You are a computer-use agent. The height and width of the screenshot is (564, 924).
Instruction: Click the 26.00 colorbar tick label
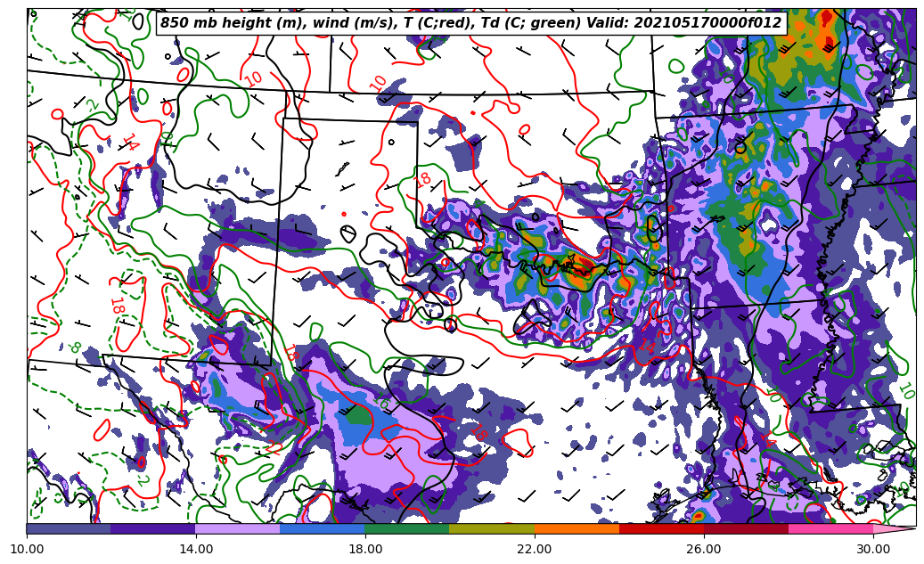[x=704, y=549]
